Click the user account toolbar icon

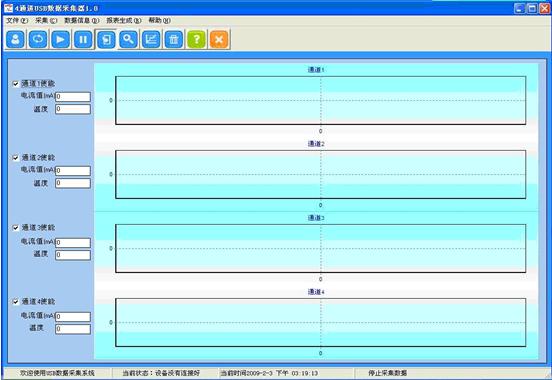15,39
